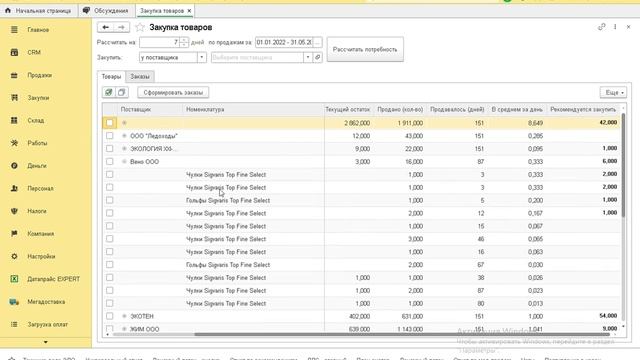
Task: Tick checkbox for ООО "Ледоходы"
Action: (109, 136)
